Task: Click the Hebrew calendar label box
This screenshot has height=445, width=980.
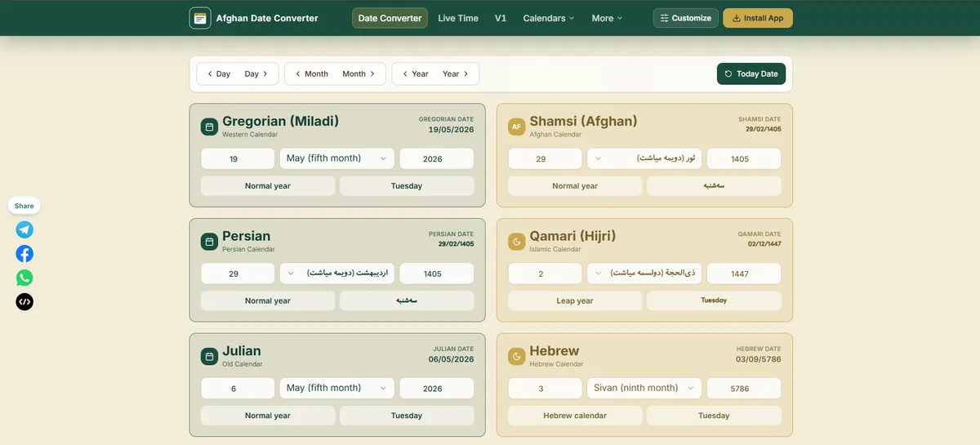Action: (575, 416)
